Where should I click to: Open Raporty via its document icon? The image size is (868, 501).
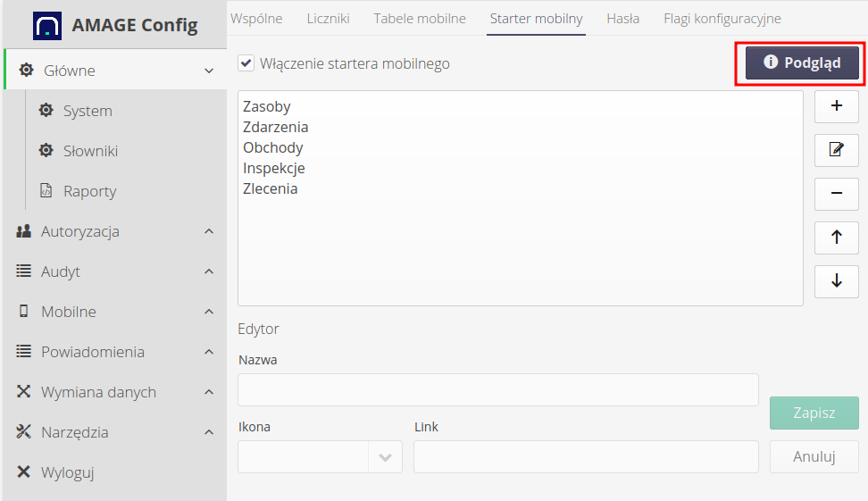point(46,191)
